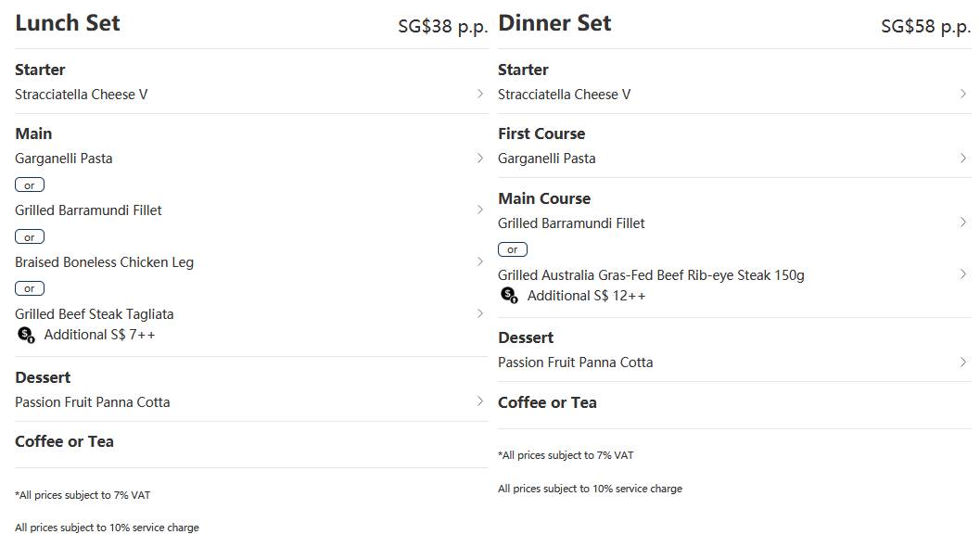Click the surcharge coin icon under Beef Steak Tagliata
The width and height of the screenshot is (980, 547).
(26, 335)
